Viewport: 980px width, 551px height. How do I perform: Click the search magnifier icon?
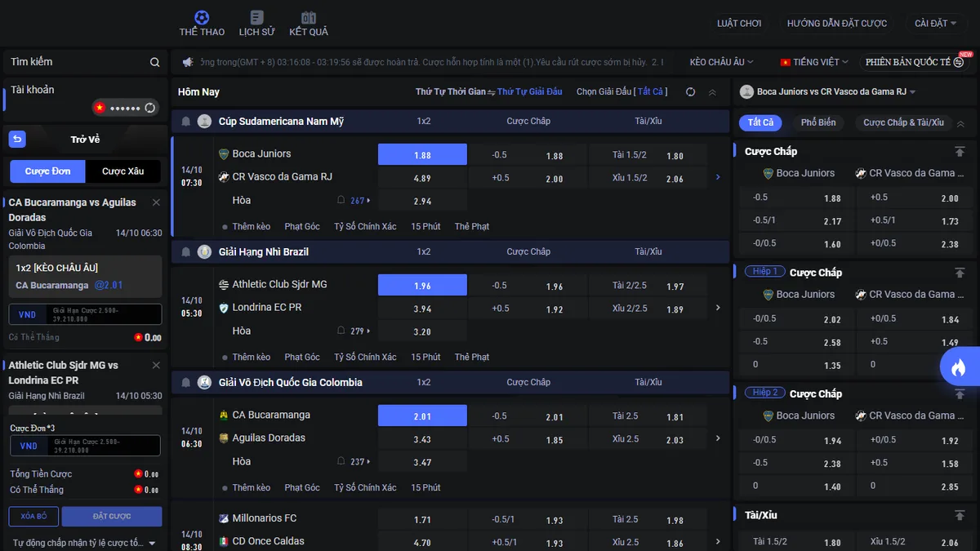pos(155,62)
